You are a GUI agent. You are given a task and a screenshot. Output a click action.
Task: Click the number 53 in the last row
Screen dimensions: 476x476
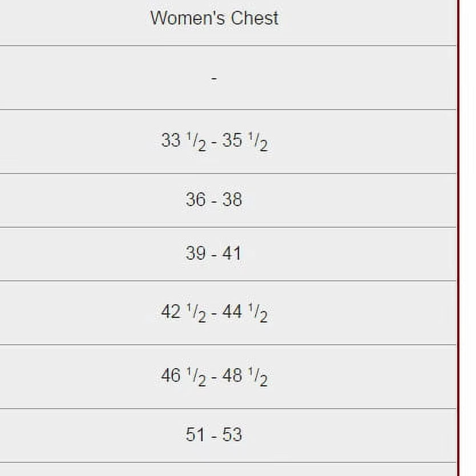pos(232,435)
